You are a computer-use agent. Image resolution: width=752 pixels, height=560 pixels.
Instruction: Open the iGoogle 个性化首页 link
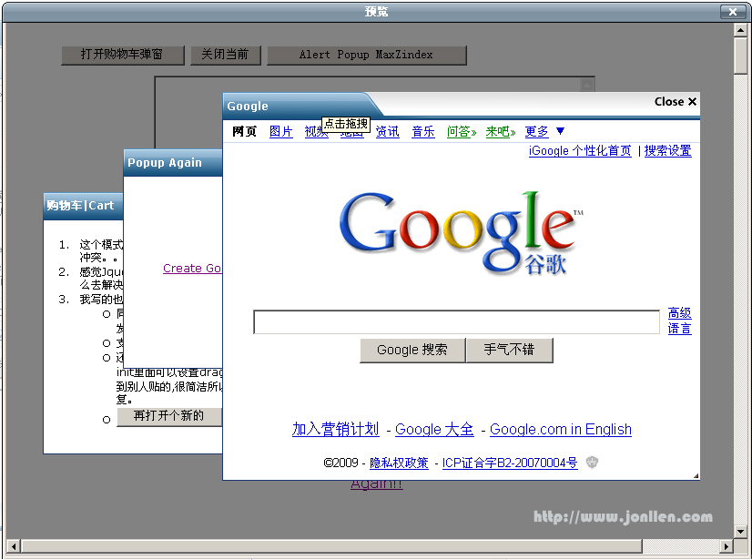pyautogui.click(x=580, y=150)
